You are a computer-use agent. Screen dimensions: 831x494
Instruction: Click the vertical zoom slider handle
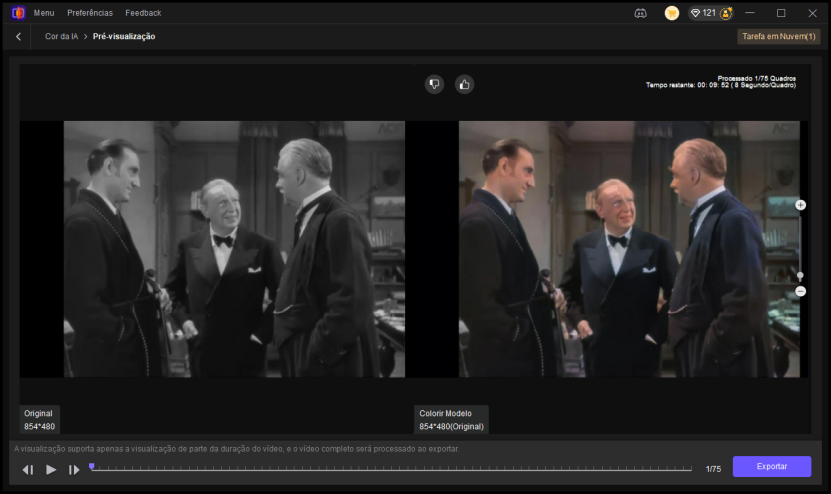pos(800,276)
